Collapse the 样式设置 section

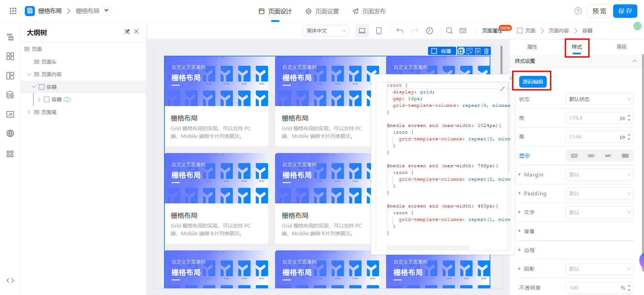634,61
